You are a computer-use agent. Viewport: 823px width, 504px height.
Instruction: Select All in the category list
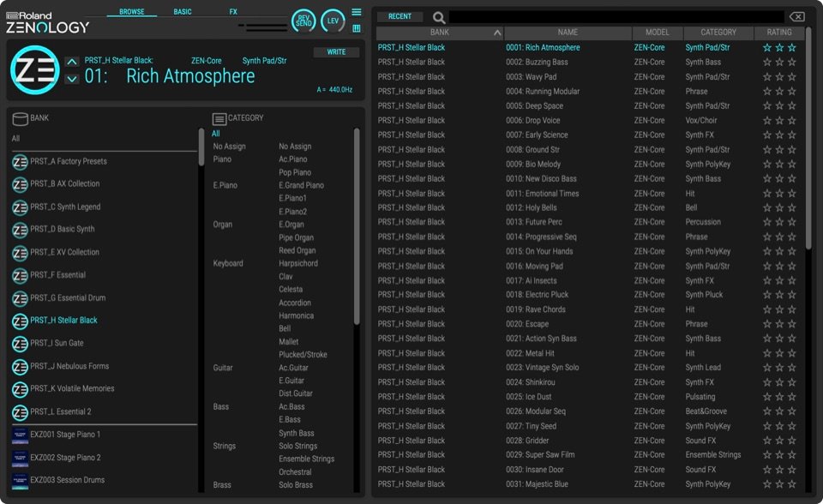(216, 134)
